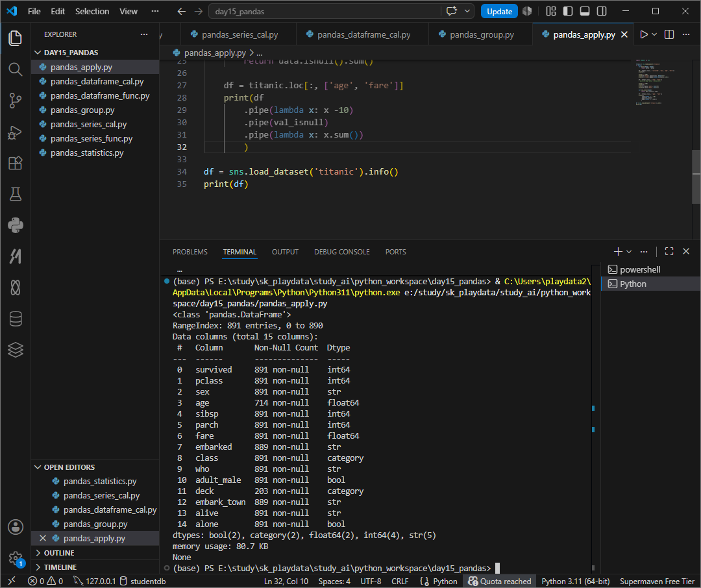Viewport: 701px width, 588px height.
Task: Open Explorer Views and More Actions ellipsis
Action: [x=144, y=34]
